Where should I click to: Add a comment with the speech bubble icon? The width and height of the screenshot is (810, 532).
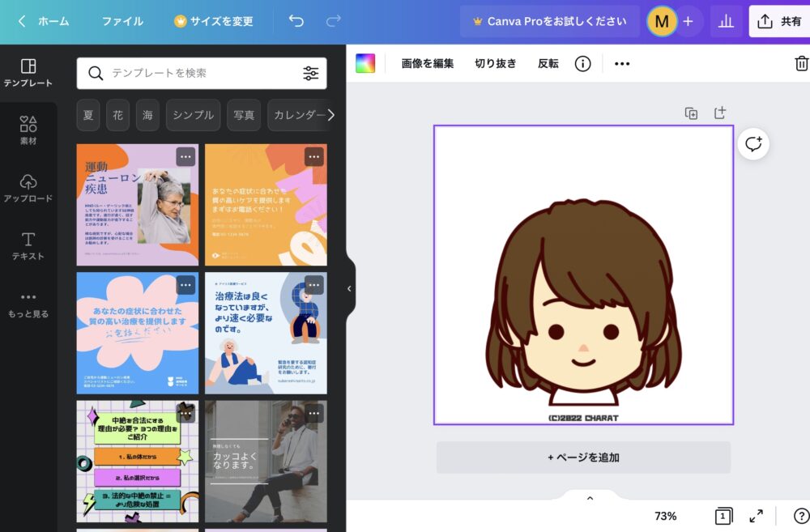753,143
